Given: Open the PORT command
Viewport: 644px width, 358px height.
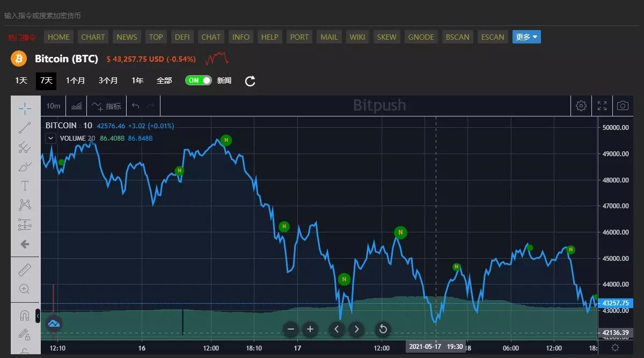Looking at the screenshot, I should pyautogui.click(x=299, y=37).
